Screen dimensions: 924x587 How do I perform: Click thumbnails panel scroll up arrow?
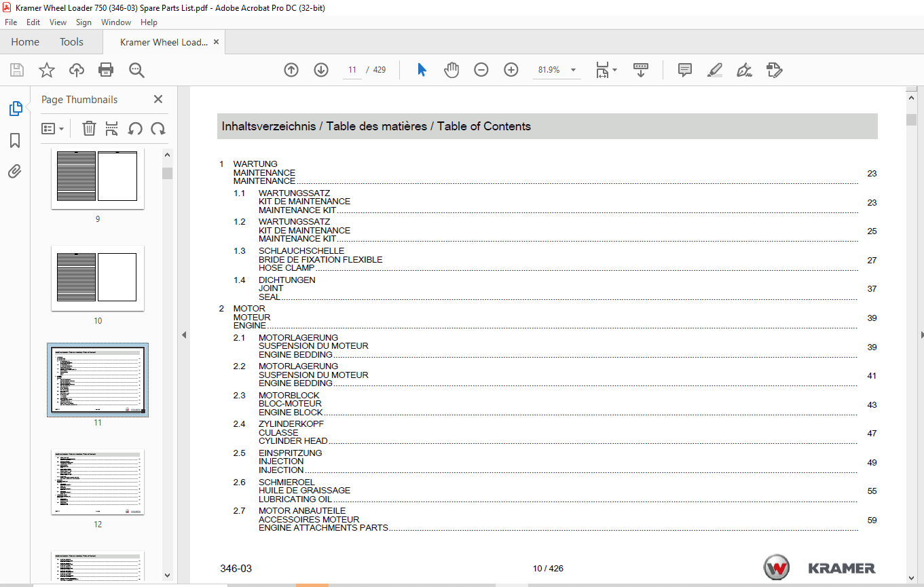[x=168, y=155]
